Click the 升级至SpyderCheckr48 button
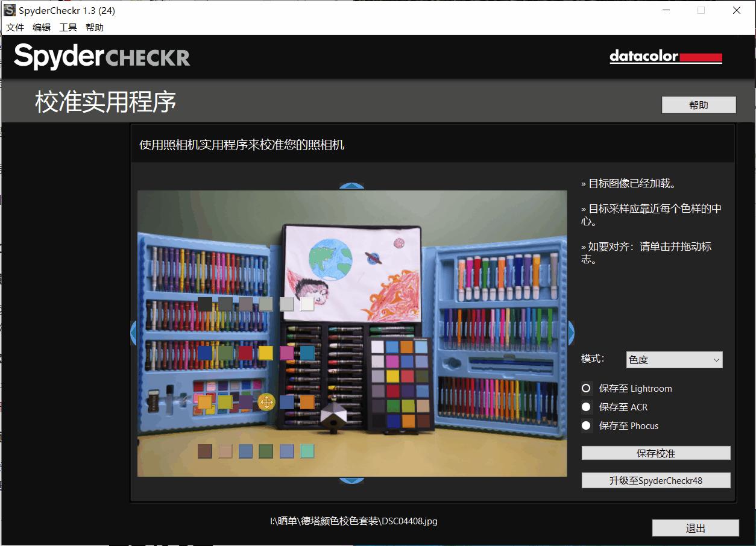The width and height of the screenshot is (756, 546). click(656, 480)
